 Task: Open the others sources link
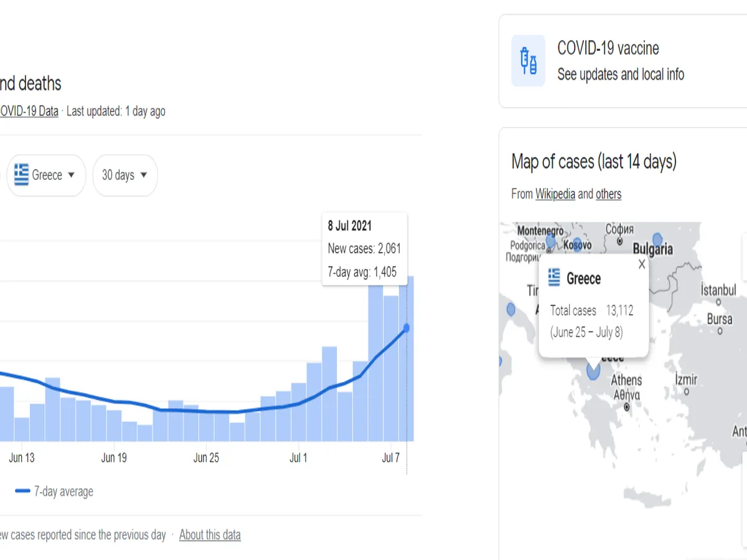coord(608,194)
